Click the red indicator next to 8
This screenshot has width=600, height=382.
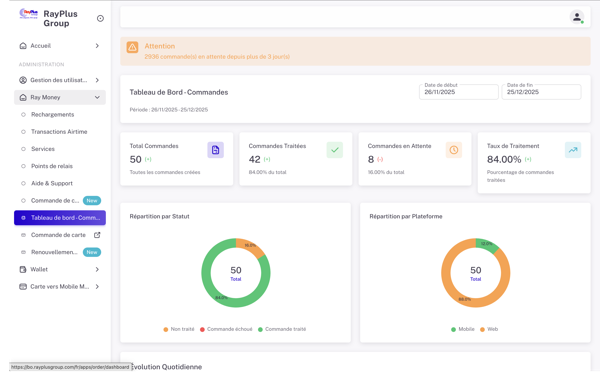[x=380, y=159]
